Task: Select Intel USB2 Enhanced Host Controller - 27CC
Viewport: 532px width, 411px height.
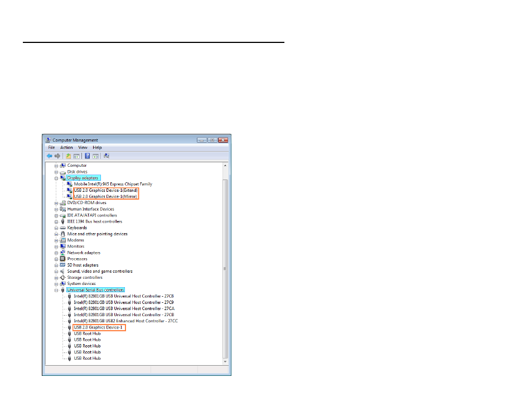Action: point(126,321)
